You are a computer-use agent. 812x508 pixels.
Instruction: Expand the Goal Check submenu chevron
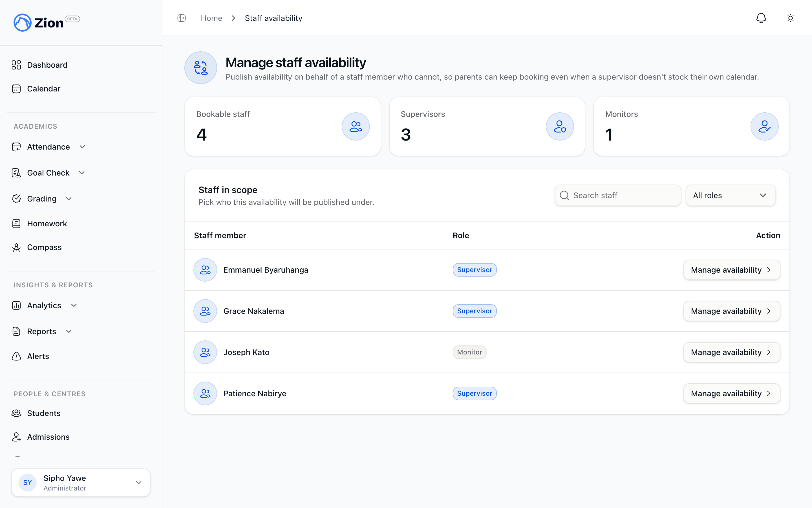(x=82, y=173)
